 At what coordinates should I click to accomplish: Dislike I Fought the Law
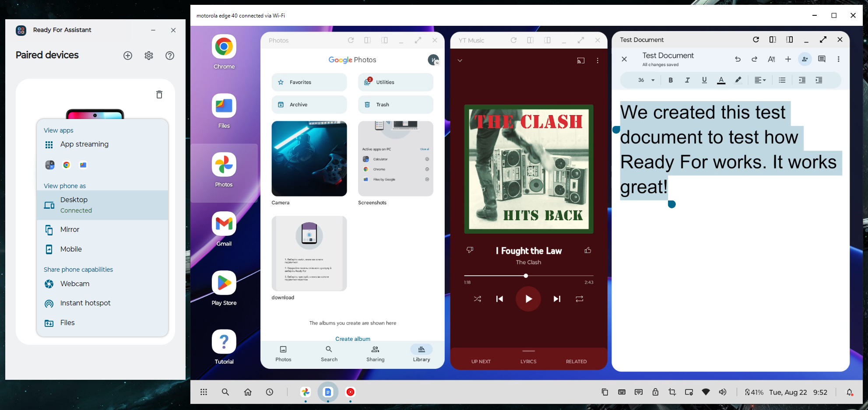click(470, 250)
